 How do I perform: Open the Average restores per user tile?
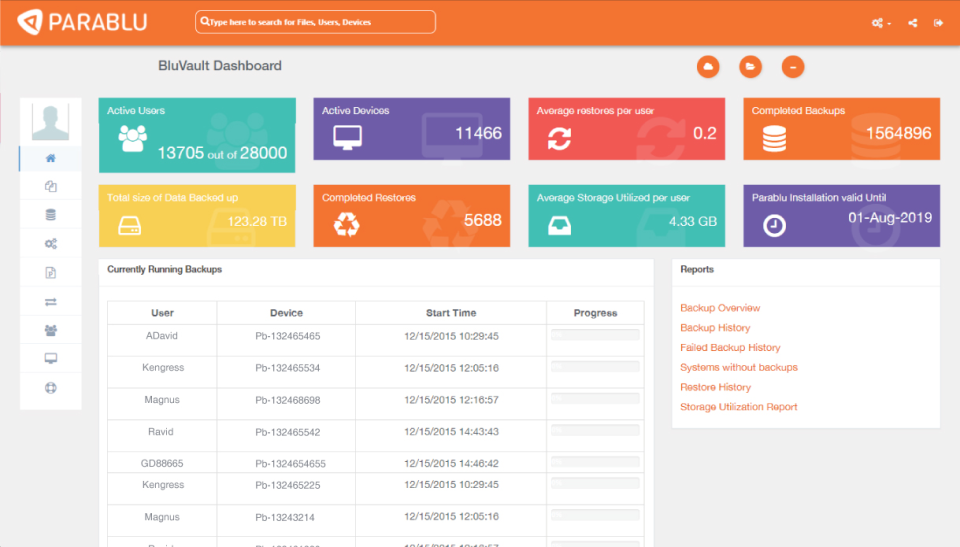(626, 129)
